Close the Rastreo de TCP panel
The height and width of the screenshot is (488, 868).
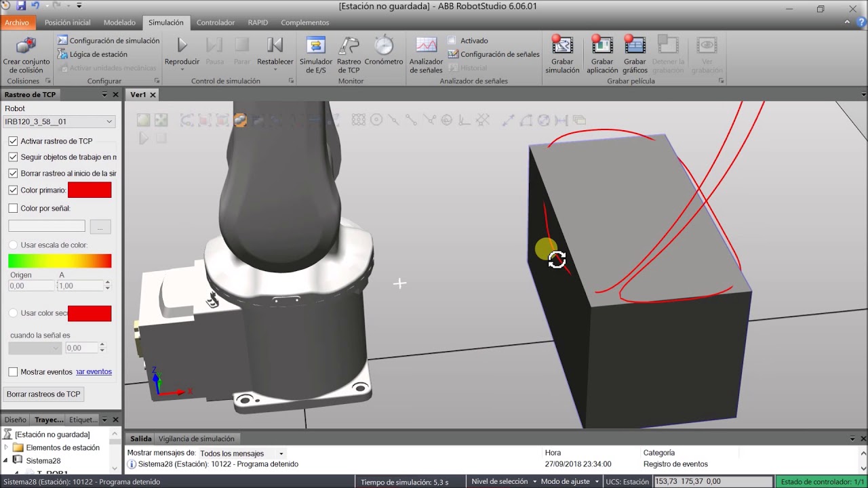click(x=115, y=95)
